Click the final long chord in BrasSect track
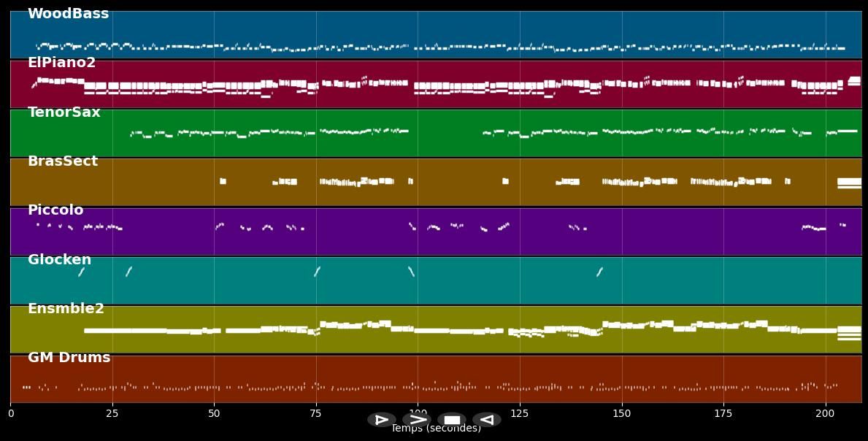Image resolution: width=868 pixels, height=441 pixels. coord(849,182)
